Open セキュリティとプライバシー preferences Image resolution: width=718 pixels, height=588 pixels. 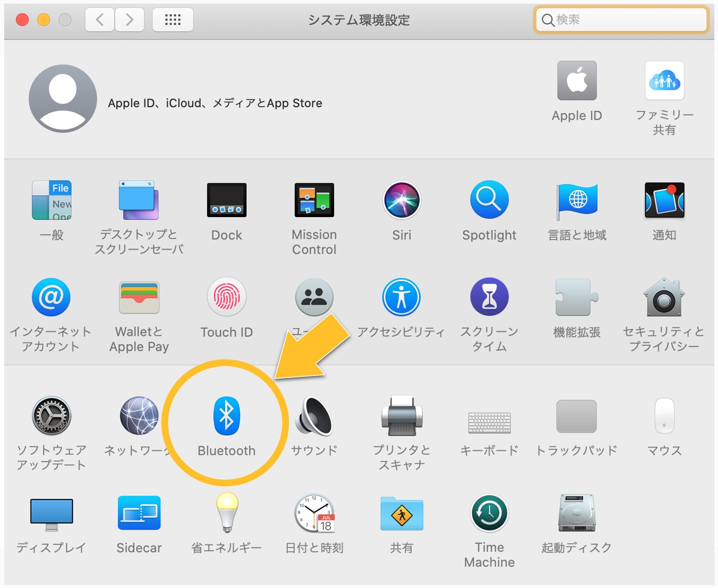coord(665,297)
